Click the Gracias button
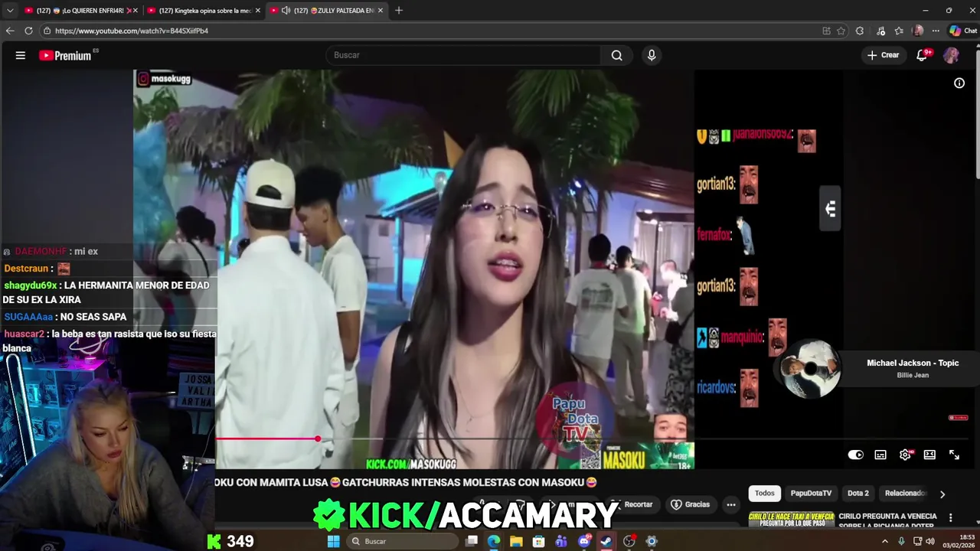Screen dimensions: 980x551 (x=691, y=504)
